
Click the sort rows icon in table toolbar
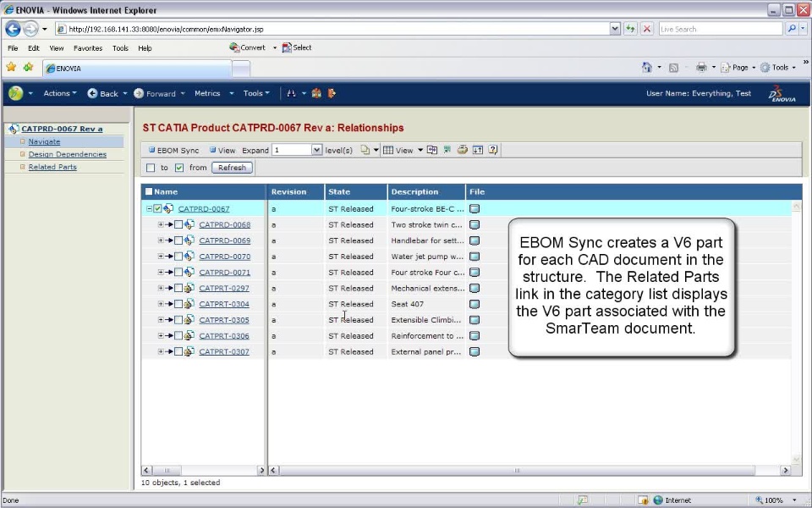[477, 150]
